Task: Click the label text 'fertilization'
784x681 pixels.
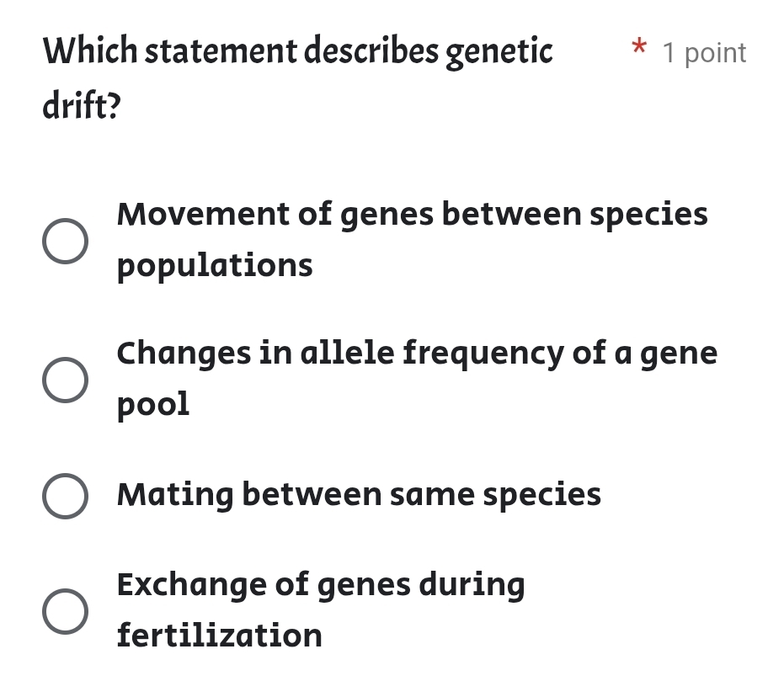Action: click(x=218, y=636)
